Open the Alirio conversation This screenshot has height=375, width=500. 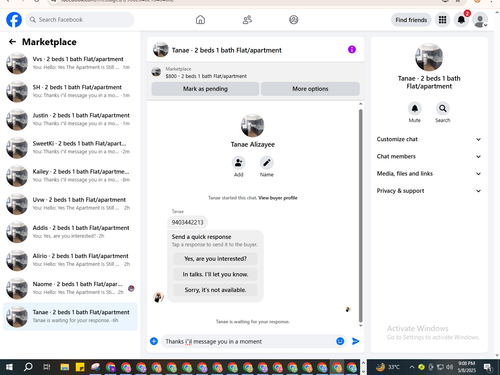pyautogui.click(x=70, y=260)
